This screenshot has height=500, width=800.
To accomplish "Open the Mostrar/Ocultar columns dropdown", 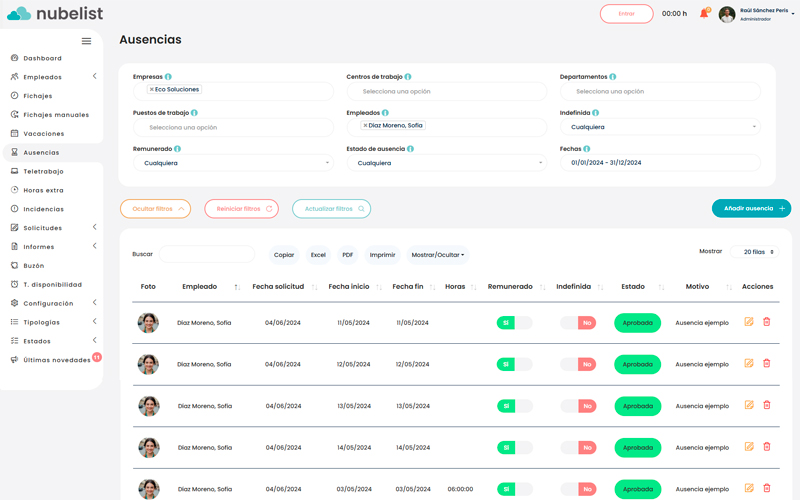I will [438, 255].
